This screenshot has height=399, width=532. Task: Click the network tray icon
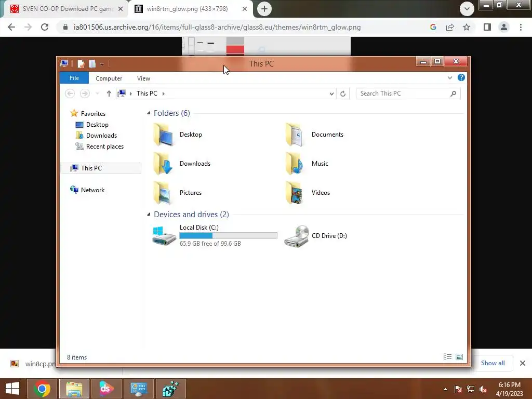[471, 389]
